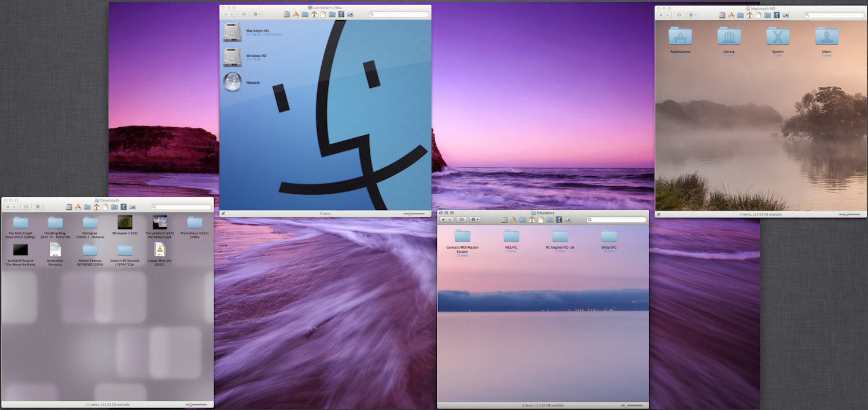Screen dimensions: 868x410
Task: Open the SNES/SFC folder in Emulators
Action: pos(609,236)
